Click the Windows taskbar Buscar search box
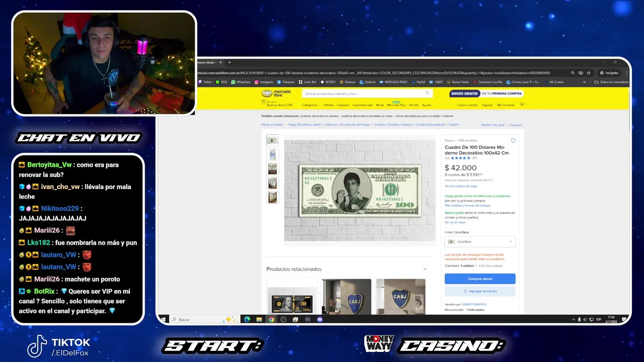This screenshot has width=644, height=362. [204, 319]
